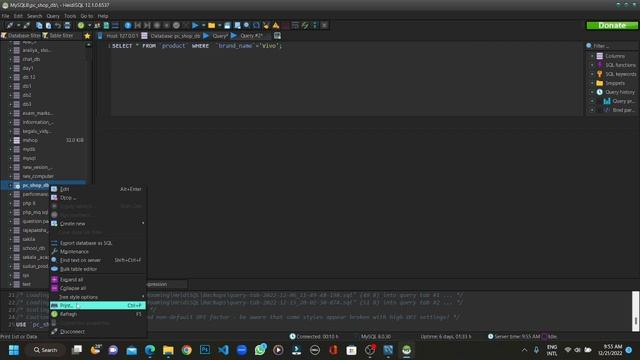Click Refresh in the context menu
640x360 pixels.
(98, 314)
